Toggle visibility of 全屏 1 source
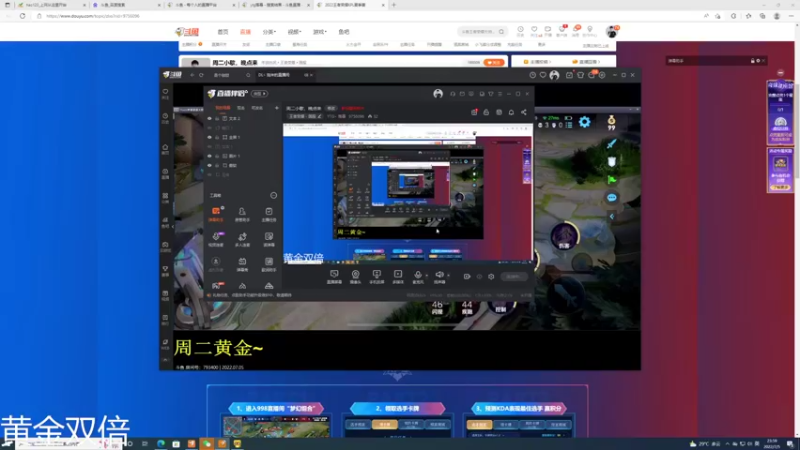 [209, 137]
